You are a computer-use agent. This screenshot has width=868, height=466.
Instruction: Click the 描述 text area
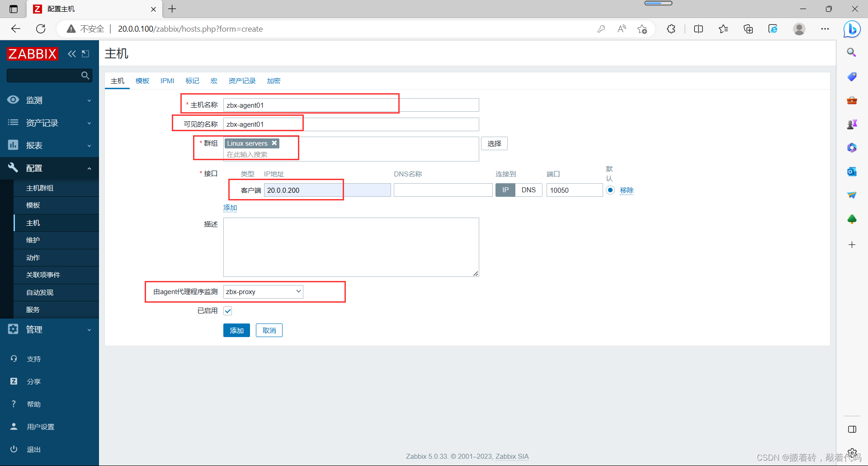click(x=351, y=247)
